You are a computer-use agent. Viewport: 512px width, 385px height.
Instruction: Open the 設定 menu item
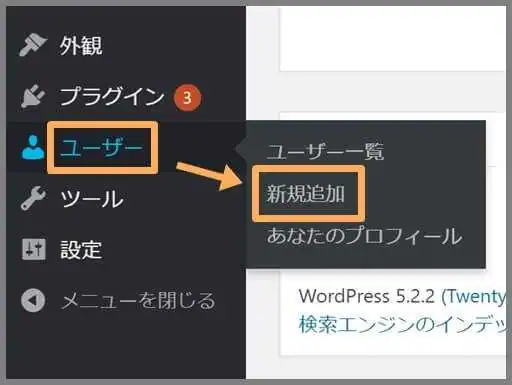(x=81, y=250)
